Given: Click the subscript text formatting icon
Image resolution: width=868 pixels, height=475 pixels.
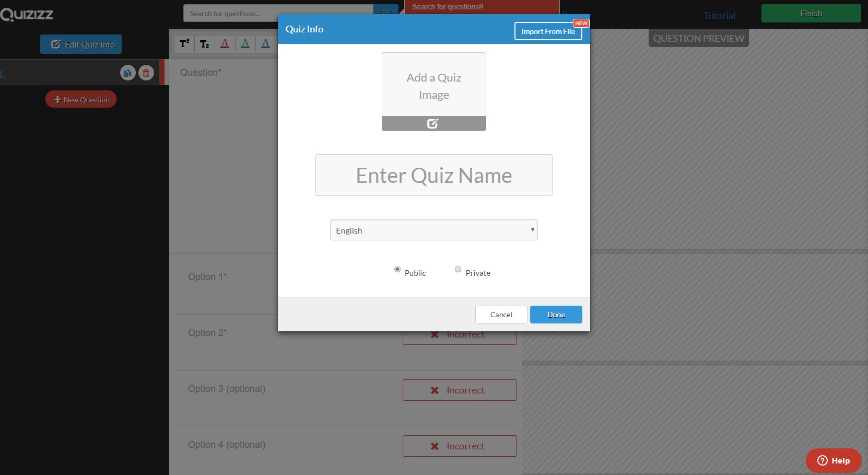Looking at the screenshot, I should (204, 44).
